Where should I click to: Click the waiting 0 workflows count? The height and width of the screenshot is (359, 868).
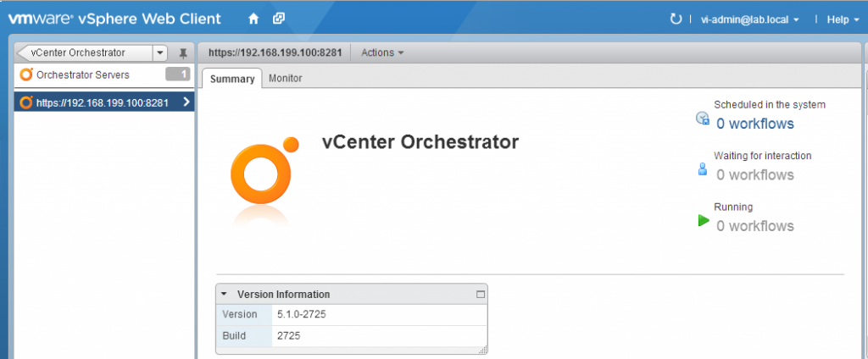coord(755,174)
